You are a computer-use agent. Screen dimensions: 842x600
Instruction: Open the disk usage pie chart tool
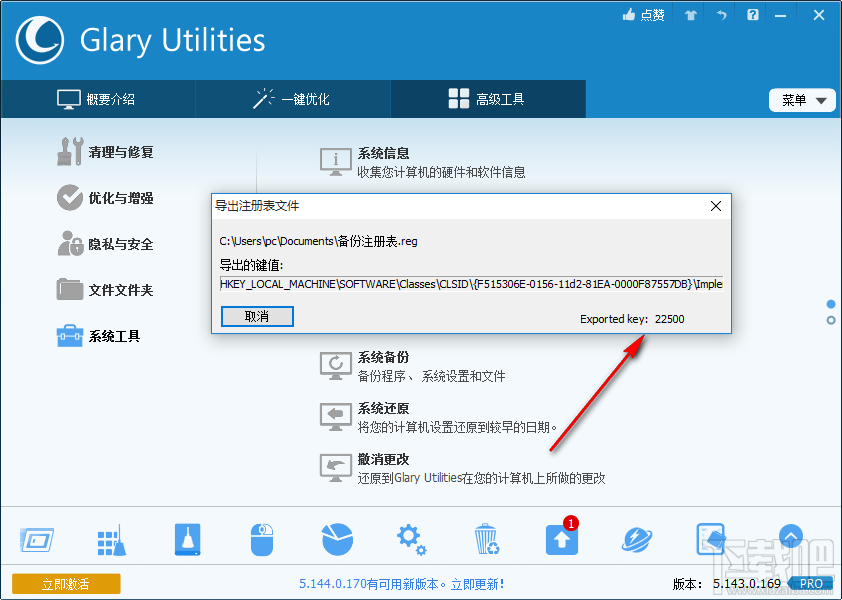[337, 538]
